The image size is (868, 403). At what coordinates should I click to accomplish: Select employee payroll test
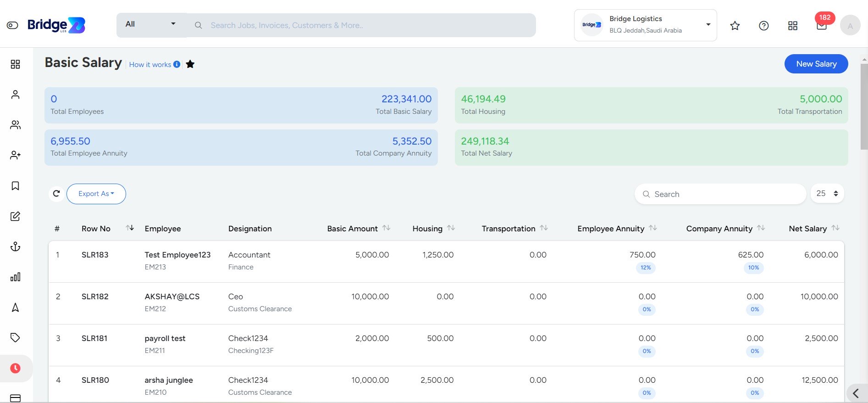(x=165, y=338)
